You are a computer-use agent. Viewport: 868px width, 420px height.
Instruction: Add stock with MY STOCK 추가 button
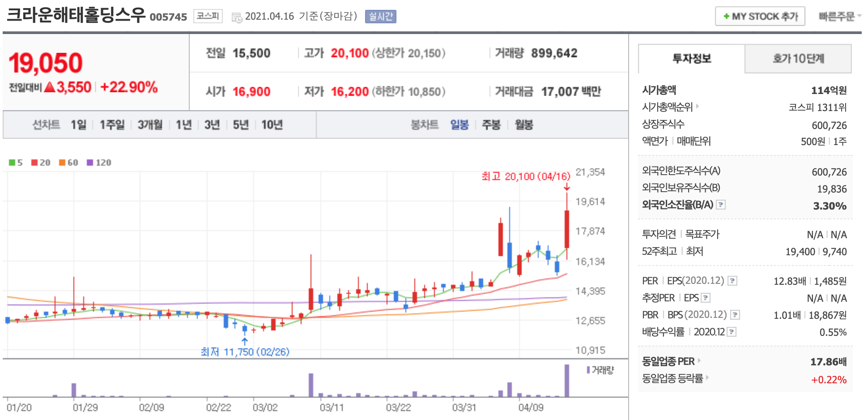coord(760,16)
